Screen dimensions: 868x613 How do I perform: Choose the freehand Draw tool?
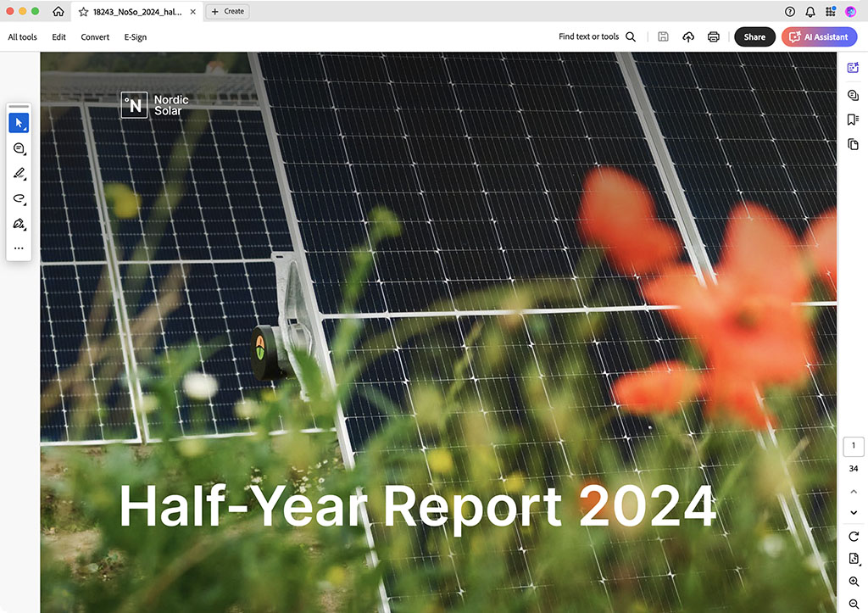[x=19, y=199]
